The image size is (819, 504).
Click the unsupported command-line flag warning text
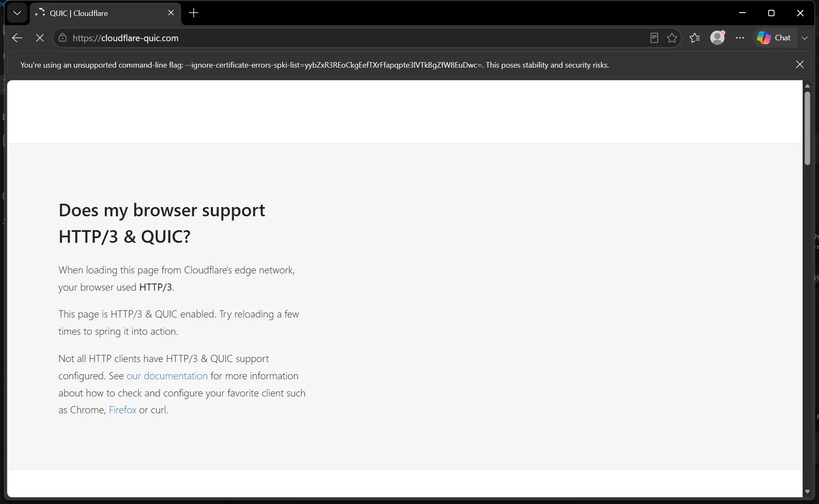314,65
